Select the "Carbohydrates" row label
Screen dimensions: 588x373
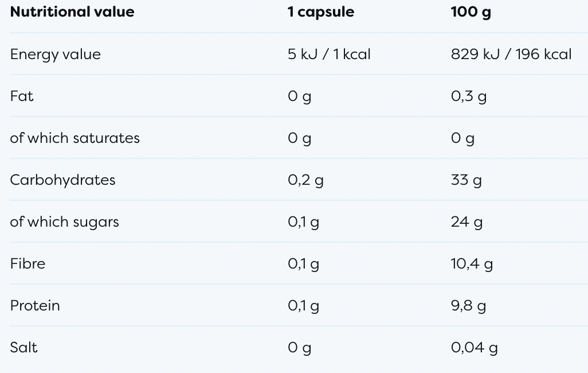[62, 180]
